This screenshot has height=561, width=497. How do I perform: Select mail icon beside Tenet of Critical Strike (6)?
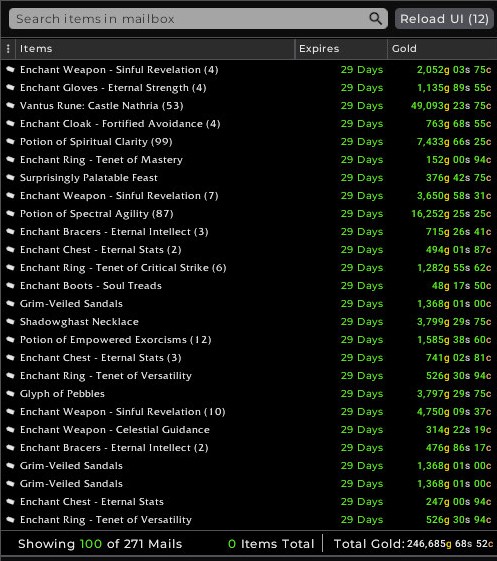click(10, 268)
